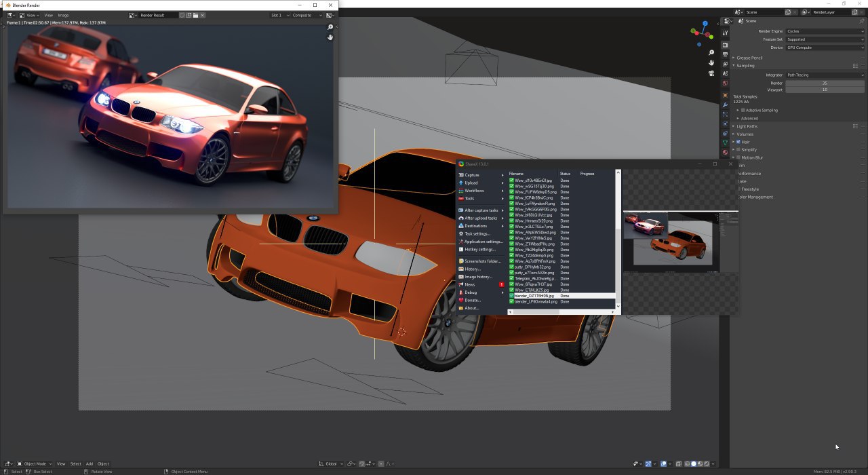This screenshot has width=868, height=475.
Task: Collapse the Sampling panel
Action: coord(744,66)
